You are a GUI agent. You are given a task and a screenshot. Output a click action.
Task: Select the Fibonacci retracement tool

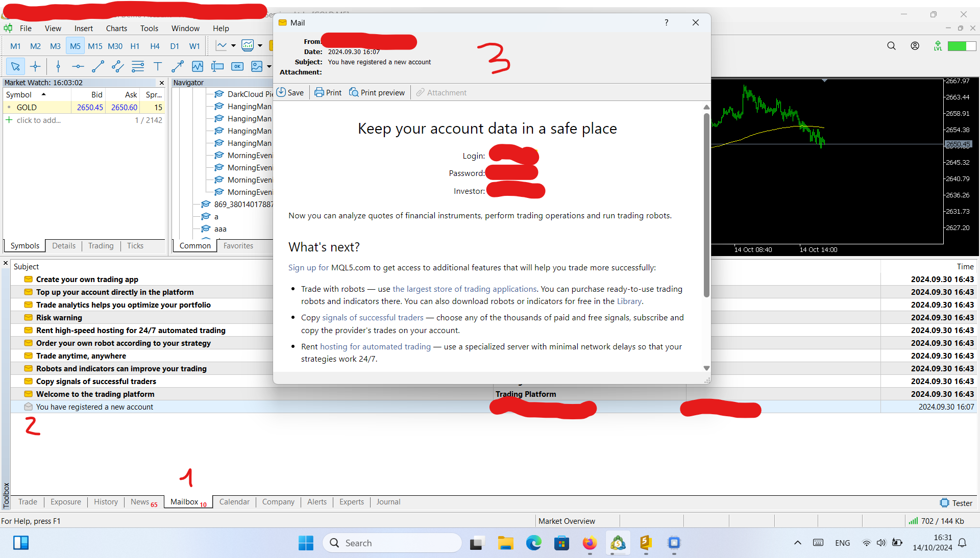(x=138, y=66)
